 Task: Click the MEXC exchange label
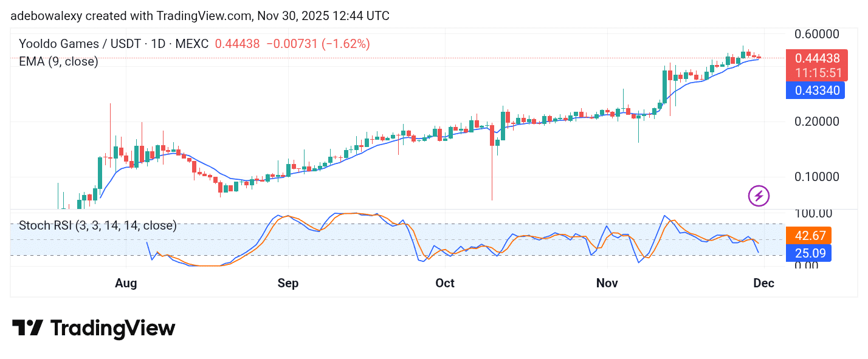tap(192, 44)
